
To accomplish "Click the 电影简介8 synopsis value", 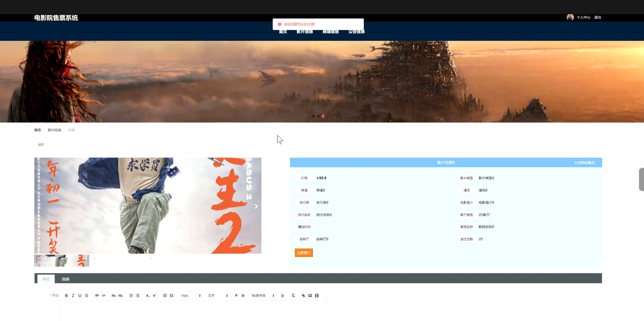I will pos(486,203).
